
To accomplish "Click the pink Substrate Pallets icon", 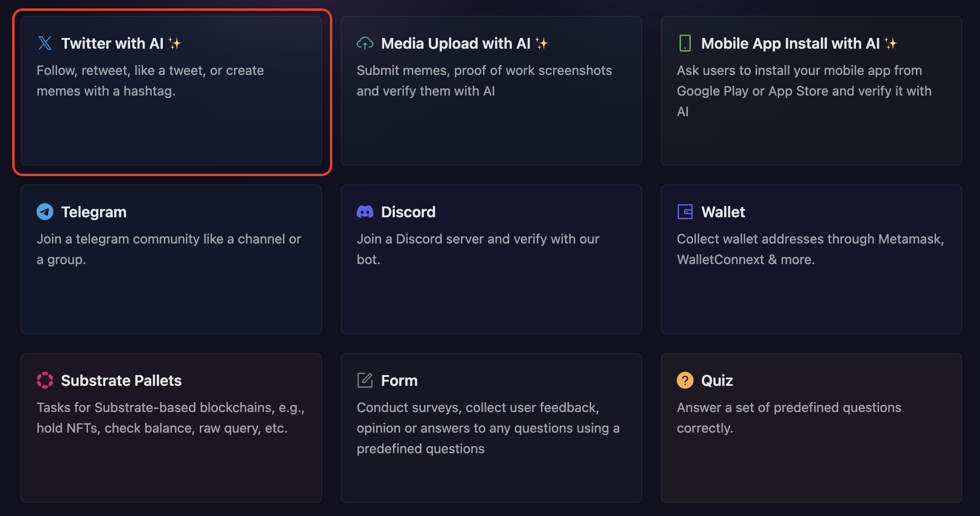I will tap(45, 380).
